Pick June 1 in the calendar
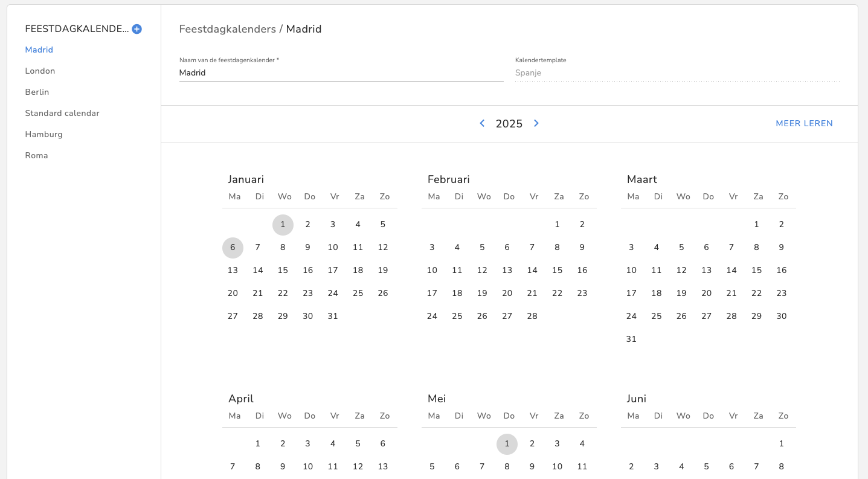The width and height of the screenshot is (868, 479). coord(782,444)
